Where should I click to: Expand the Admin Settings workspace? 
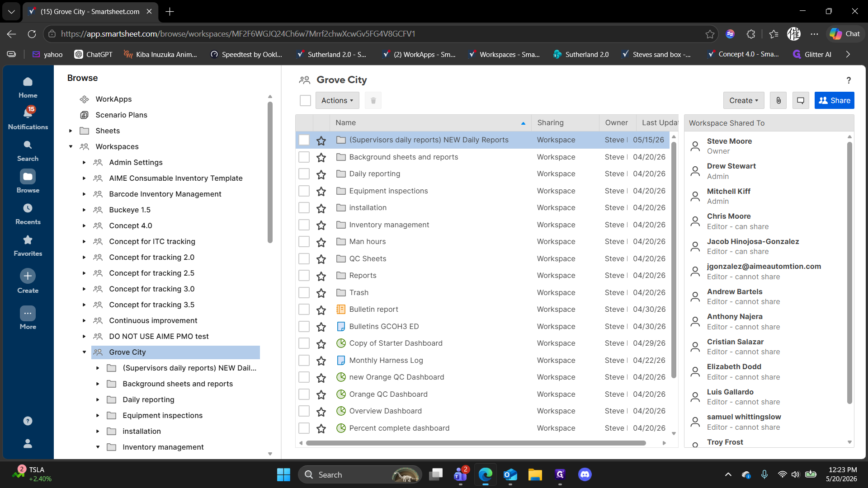84,163
